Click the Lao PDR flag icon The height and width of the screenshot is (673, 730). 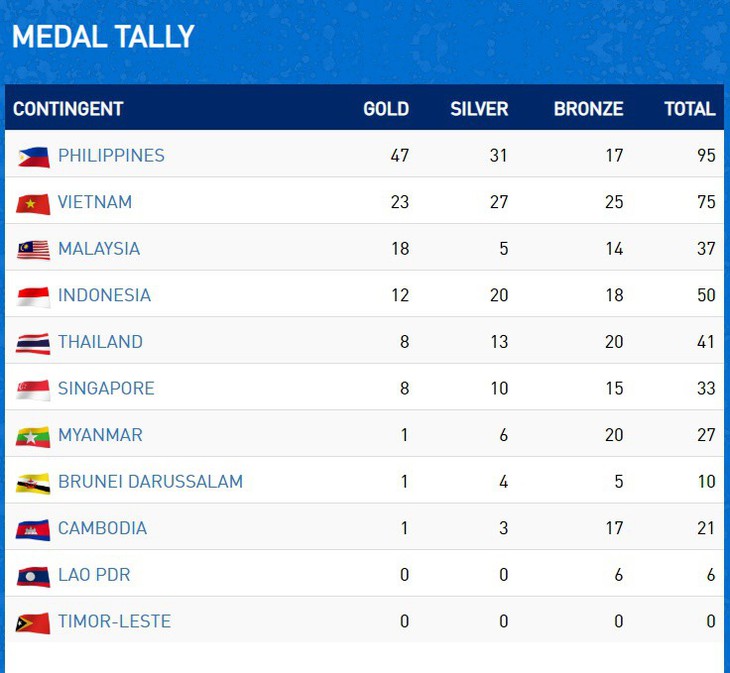point(33,576)
